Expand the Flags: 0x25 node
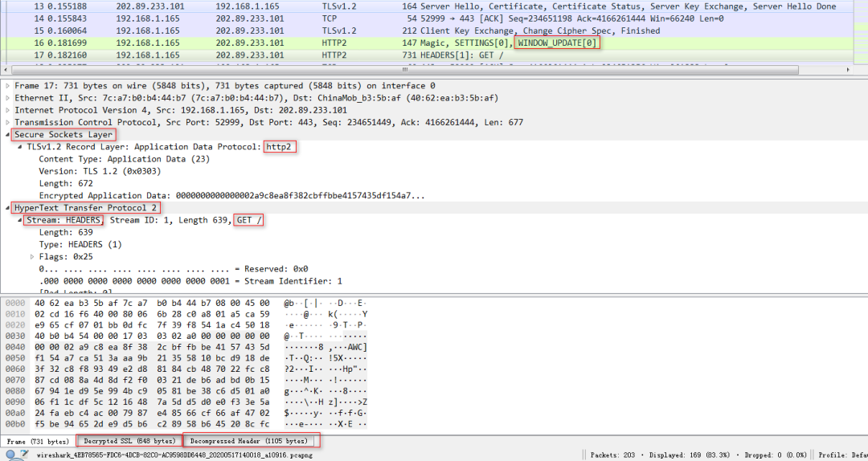This screenshot has height=461, width=868. point(32,256)
